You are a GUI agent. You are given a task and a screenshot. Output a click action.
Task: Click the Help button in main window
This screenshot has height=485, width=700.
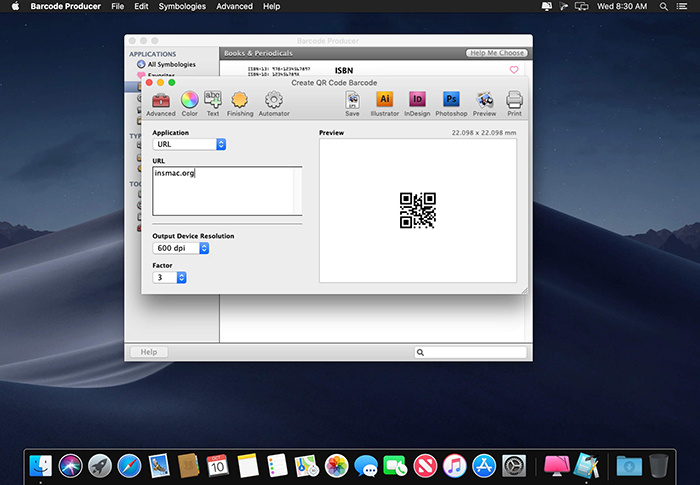click(x=149, y=352)
